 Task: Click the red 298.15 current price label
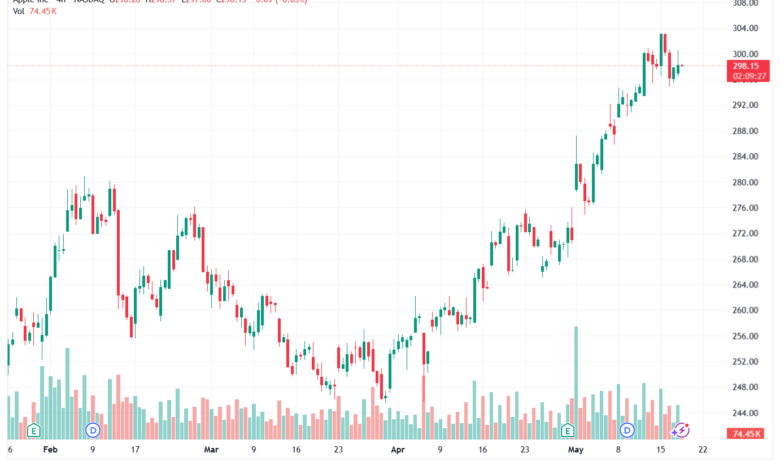(x=748, y=66)
